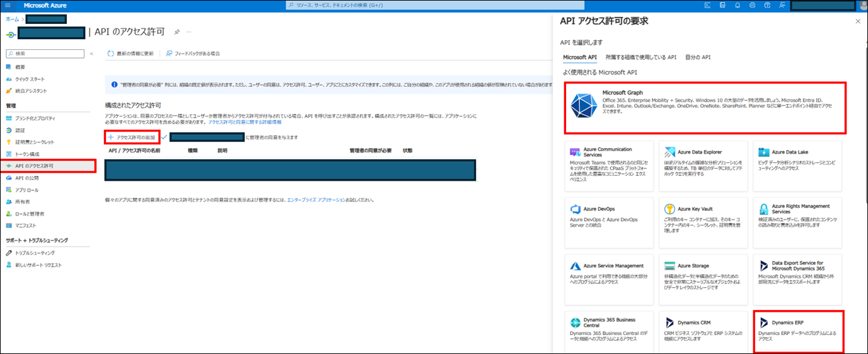Select Azure Key Vault card
The image size is (868, 354).
click(702, 223)
